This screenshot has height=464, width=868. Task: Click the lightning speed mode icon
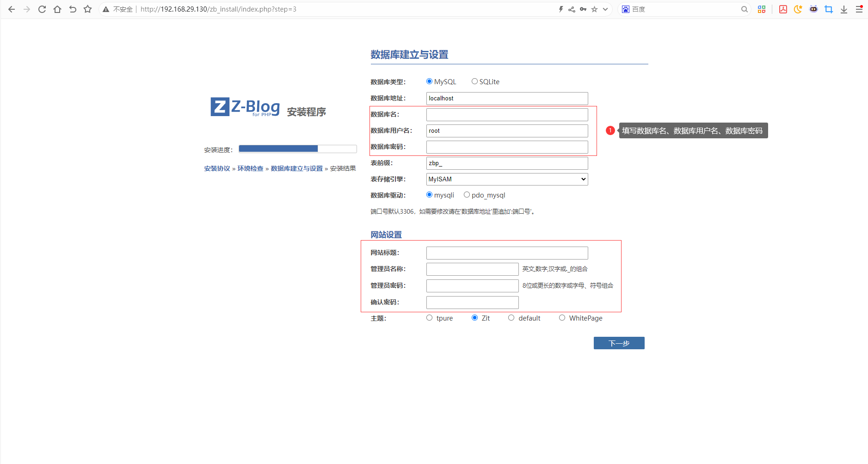pos(561,9)
